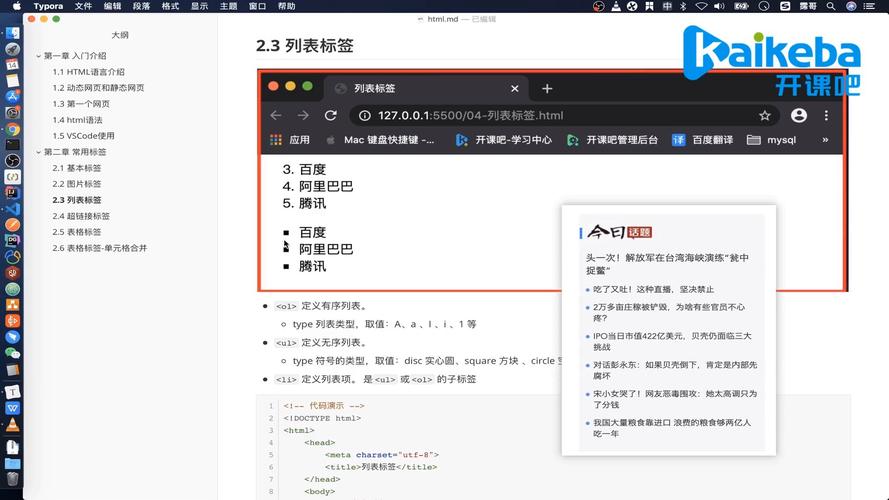Image resolution: width=889 pixels, height=500 pixels.
Task: Jump to 2.4 超链接标签 heading
Action: click(x=81, y=216)
